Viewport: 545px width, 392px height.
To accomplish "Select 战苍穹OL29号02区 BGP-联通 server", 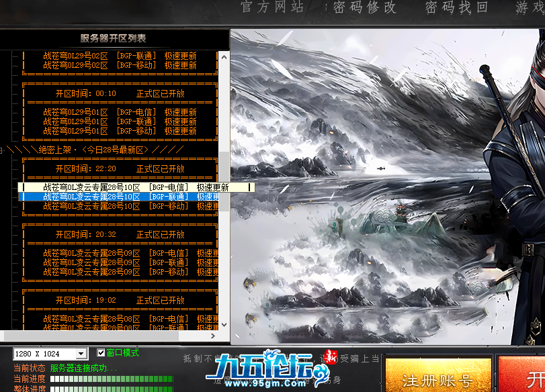I will [120, 56].
